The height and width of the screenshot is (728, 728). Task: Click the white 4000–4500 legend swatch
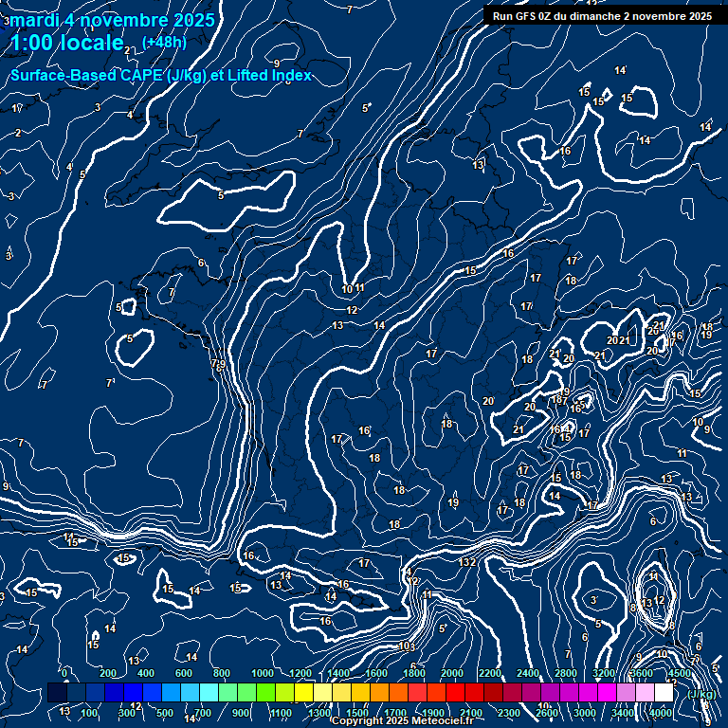pyautogui.click(x=664, y=692)
